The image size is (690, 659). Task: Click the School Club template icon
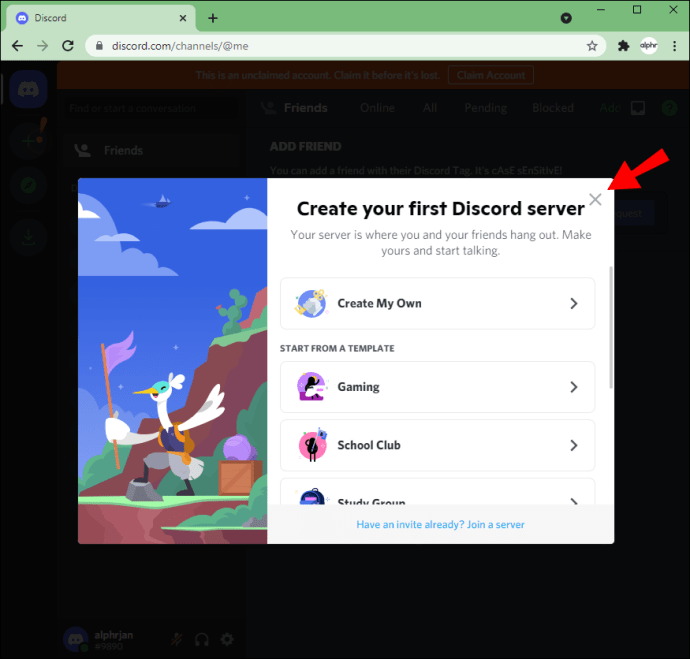click(312, 445)
